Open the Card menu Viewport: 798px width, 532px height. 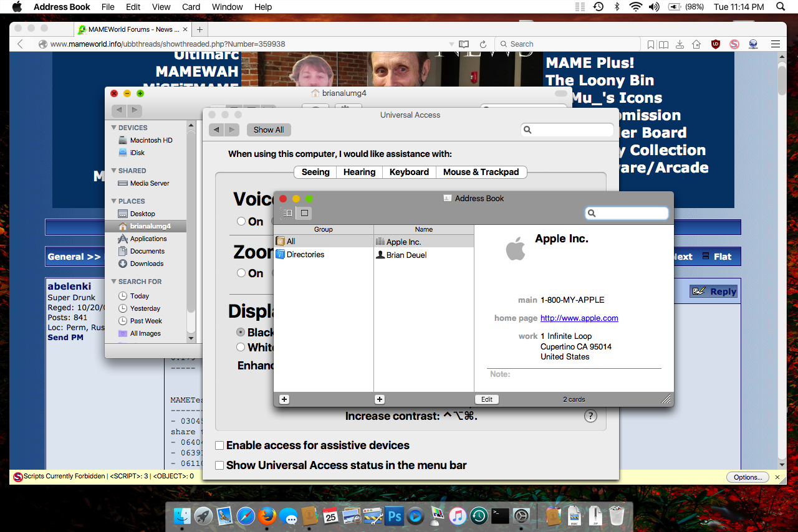pos(191,7)
